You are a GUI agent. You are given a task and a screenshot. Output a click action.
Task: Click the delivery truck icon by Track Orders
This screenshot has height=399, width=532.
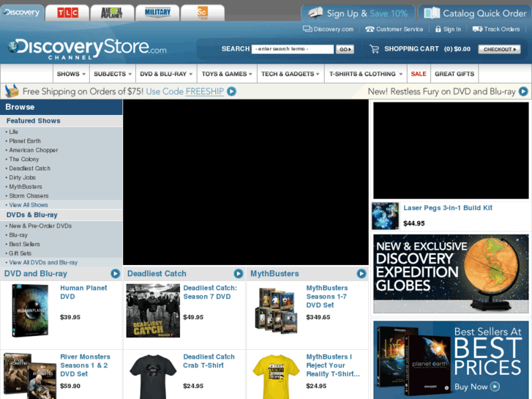(x=477, y=29)
